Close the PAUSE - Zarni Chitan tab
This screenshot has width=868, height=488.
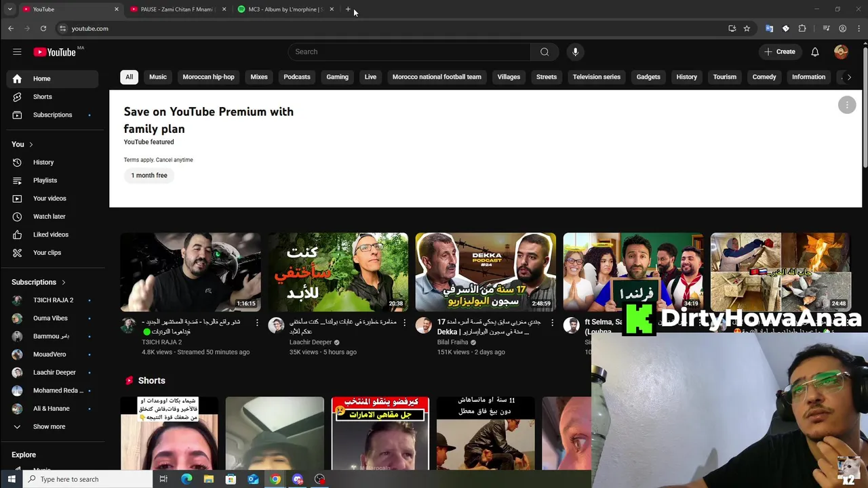[x=224, y=9]
